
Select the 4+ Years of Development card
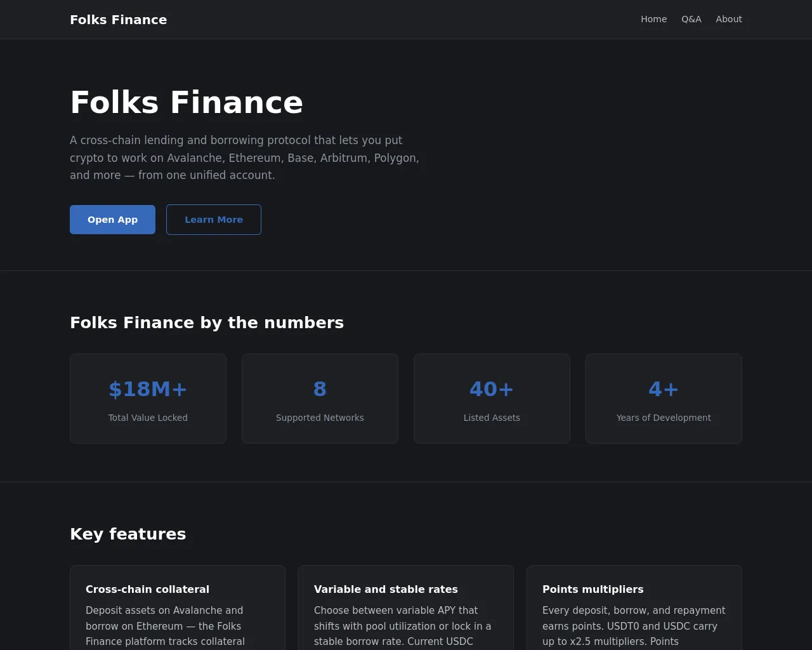(x=664, y=399)
